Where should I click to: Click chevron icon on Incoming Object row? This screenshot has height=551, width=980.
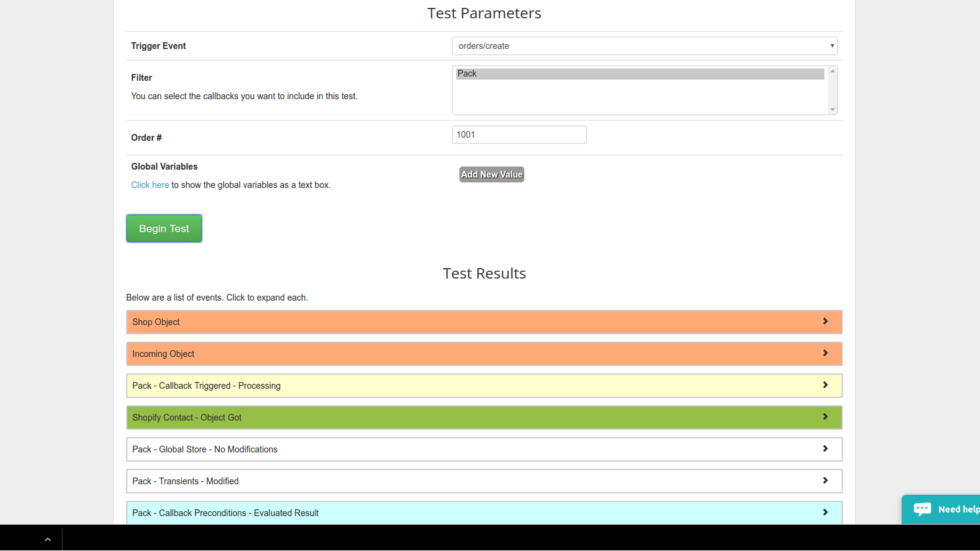(825, 353)
